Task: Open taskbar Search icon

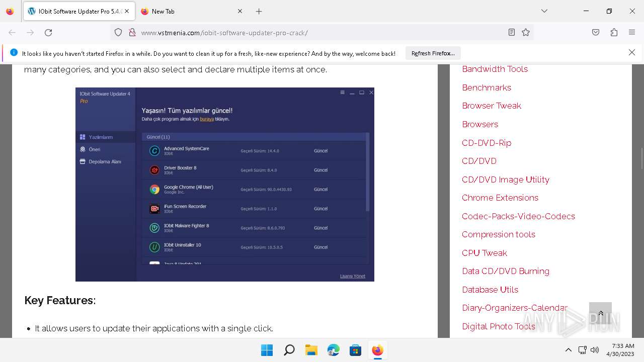Action: [x=289, y=350]
